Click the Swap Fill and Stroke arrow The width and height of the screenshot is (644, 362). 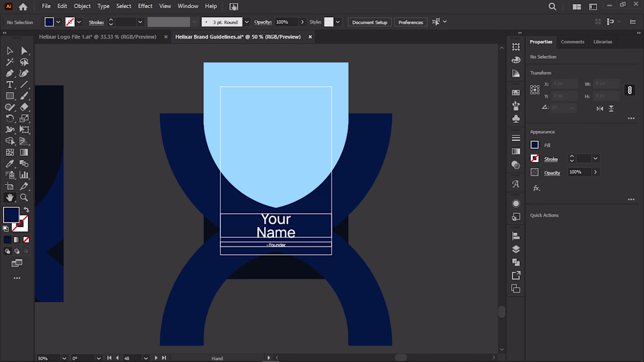[26, 210]
